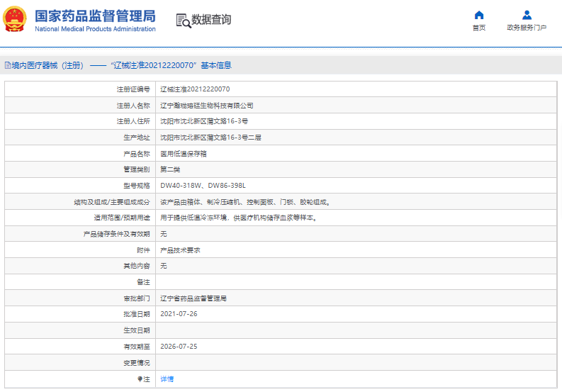Select the registrant name 辽宁瀚珈格廷生物科技有限公司
This screenshot has height=392, width=562.
(206, 106)
